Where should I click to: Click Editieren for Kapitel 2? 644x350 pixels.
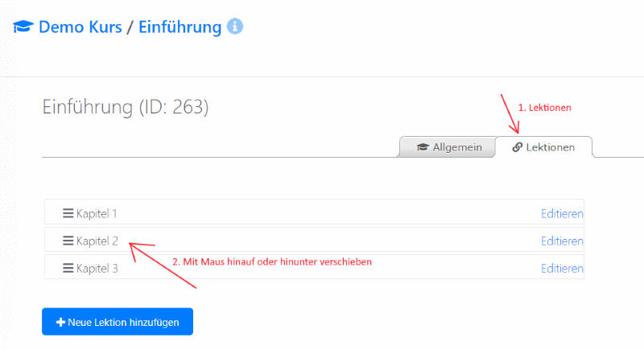point(561,241)
